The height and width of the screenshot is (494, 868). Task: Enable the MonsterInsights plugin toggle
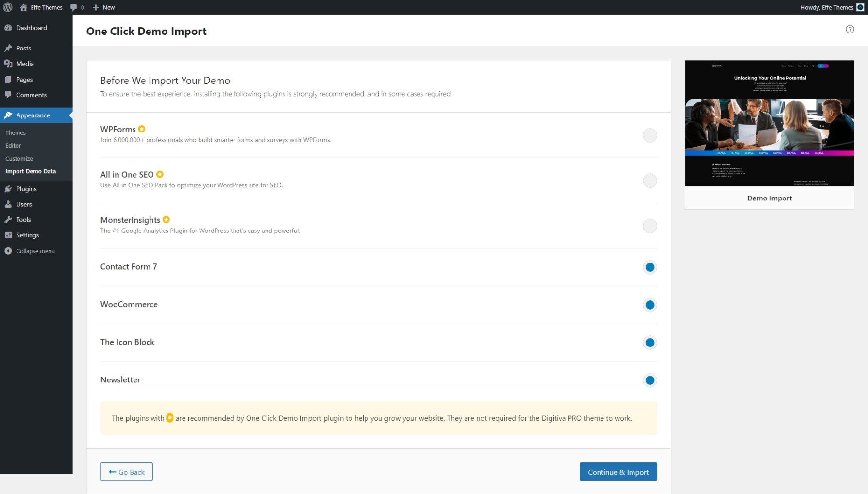point(650,226)
